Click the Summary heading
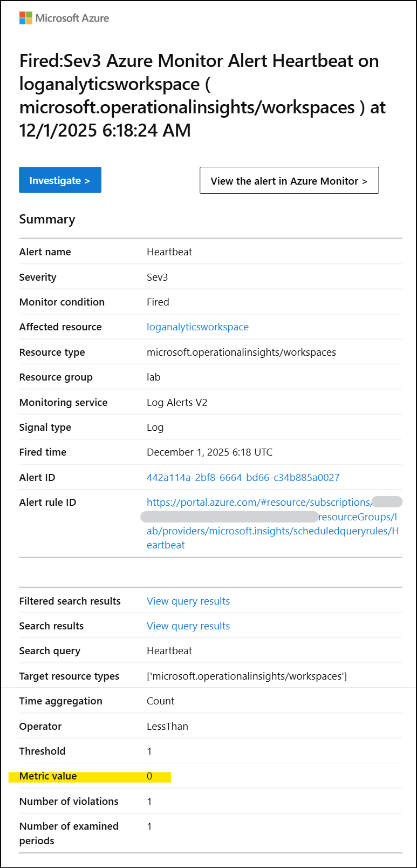The image size is (417, 868). (47, 220)
